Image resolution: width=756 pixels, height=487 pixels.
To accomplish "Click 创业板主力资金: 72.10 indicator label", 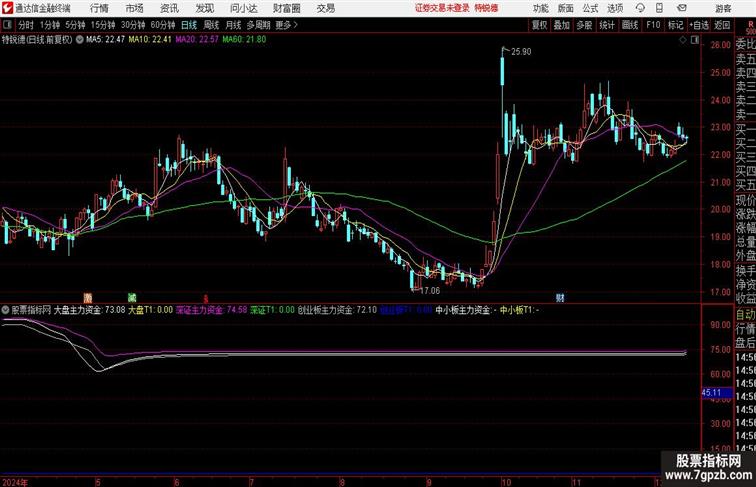I will [x=337, y=310].
